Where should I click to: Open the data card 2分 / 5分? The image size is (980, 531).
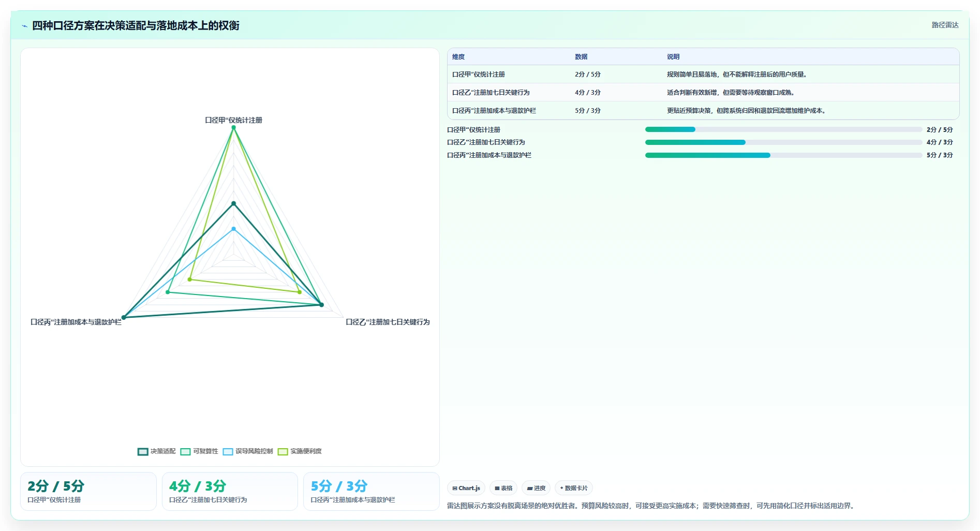[88, 491]
